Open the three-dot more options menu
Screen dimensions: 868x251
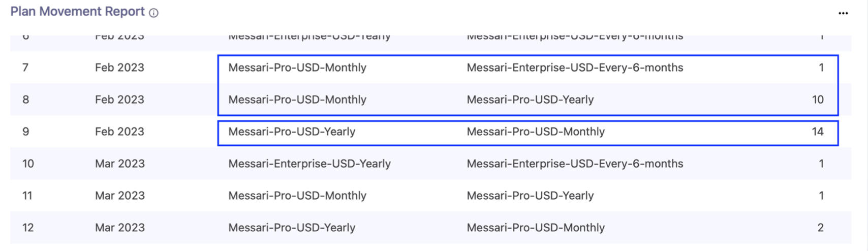[x=843, y=13]
